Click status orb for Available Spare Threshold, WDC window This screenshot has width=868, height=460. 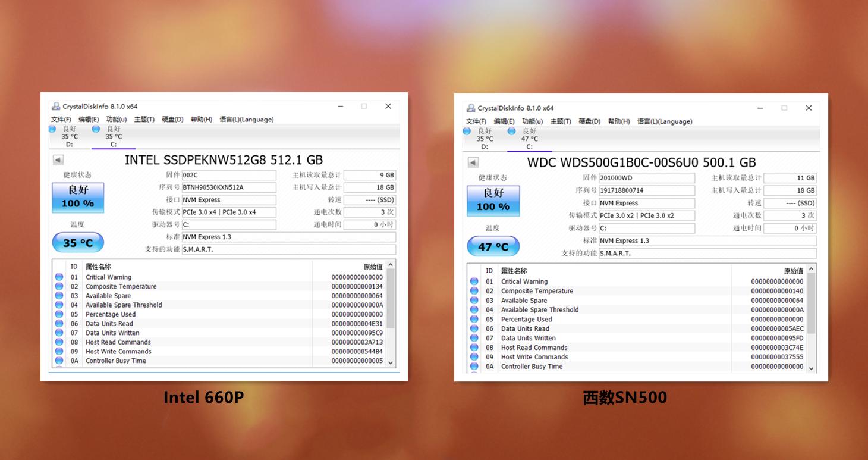[x=474, y=309]
